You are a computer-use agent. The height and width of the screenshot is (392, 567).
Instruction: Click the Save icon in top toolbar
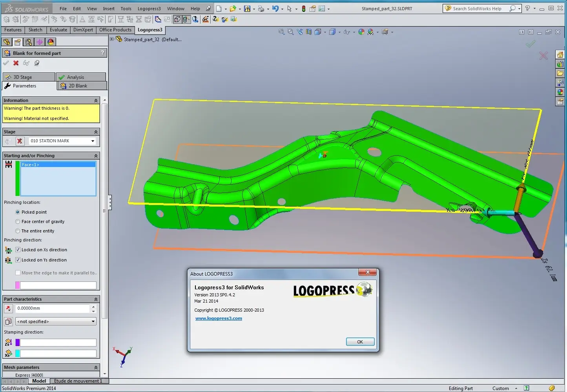click(x=247, y=9)
